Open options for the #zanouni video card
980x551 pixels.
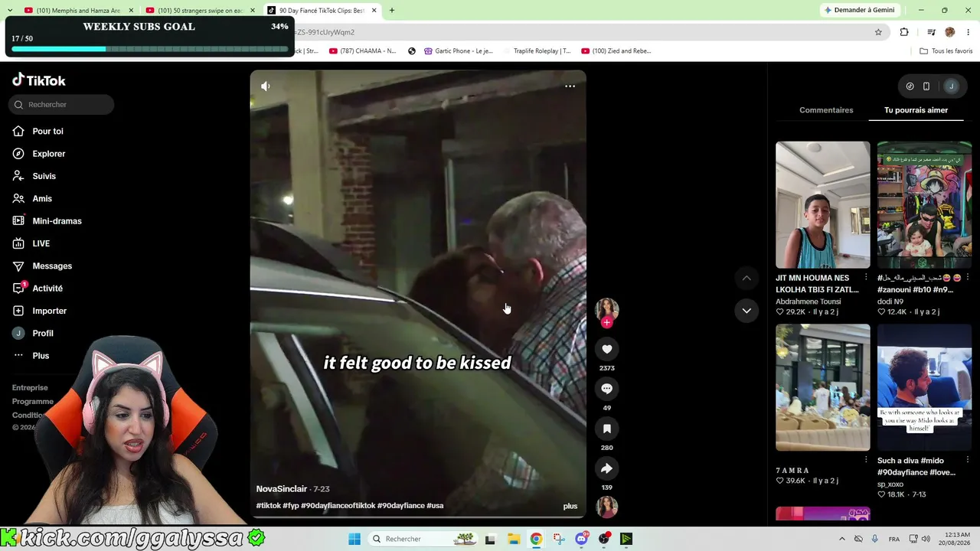pos(968,278)
